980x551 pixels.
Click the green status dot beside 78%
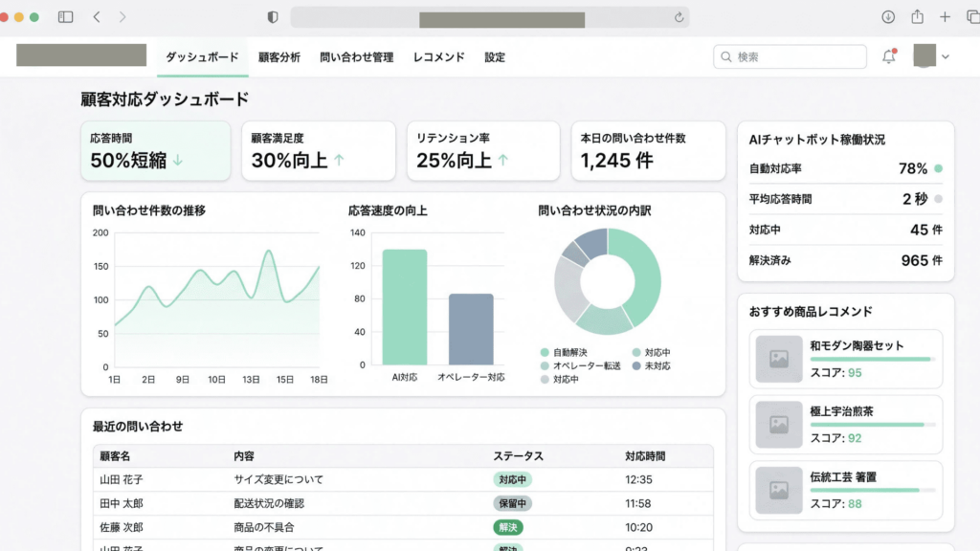[x=938, y=168]
